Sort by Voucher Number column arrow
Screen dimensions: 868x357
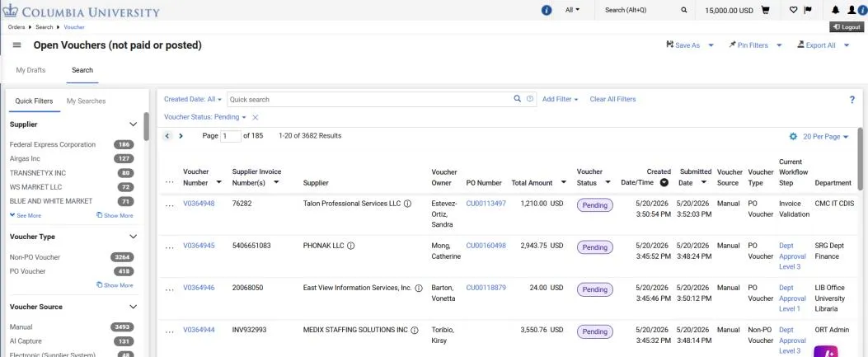tap(218, 182)
